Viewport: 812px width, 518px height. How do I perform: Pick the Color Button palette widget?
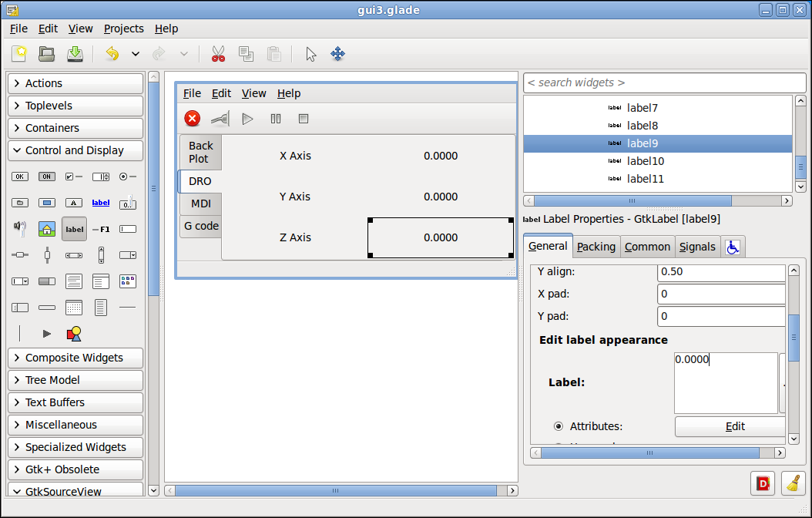(46, 203)
